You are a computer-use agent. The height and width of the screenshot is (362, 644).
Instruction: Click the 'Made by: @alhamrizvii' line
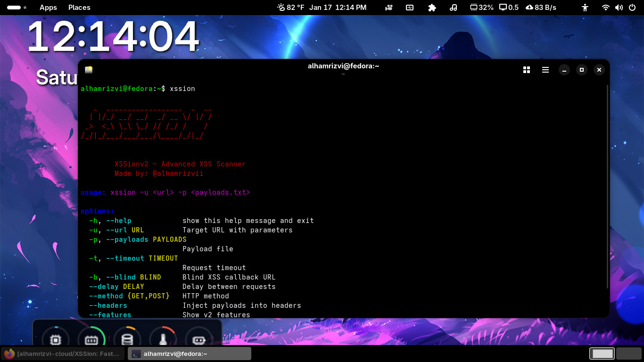[159, 173]
